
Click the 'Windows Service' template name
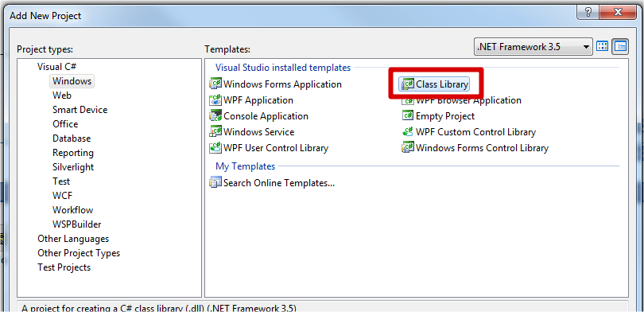pyautogui.click(x=258, y=132)
